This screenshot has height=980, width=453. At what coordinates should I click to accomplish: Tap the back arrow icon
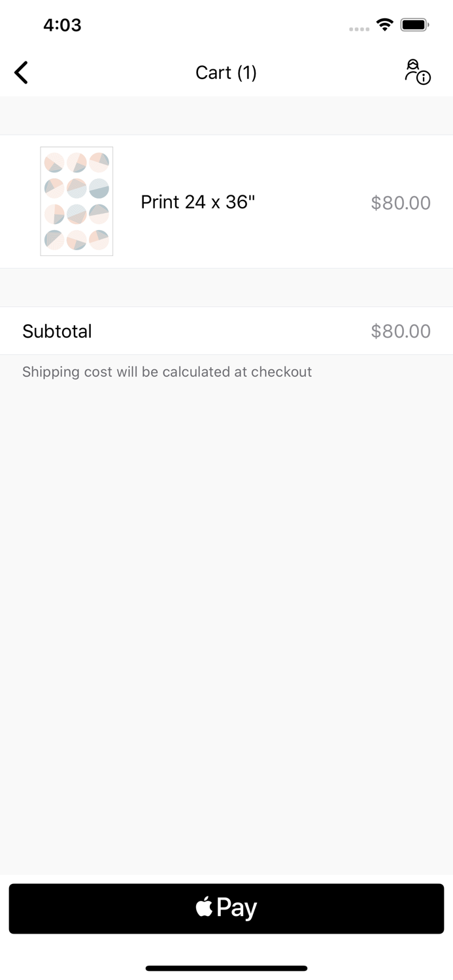22,73
